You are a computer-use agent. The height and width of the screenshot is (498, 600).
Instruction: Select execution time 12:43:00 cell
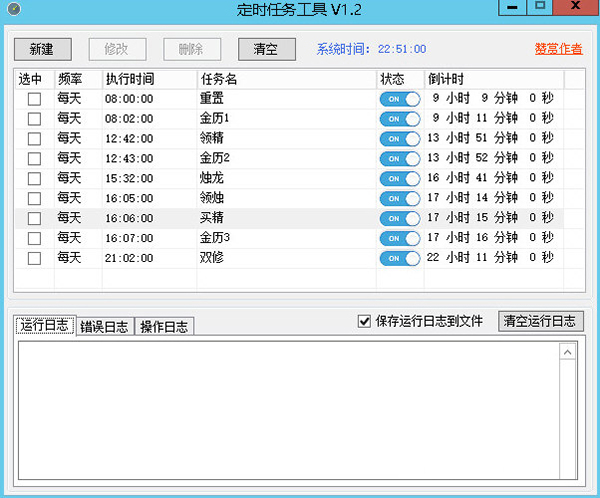[x=129, y=159]
